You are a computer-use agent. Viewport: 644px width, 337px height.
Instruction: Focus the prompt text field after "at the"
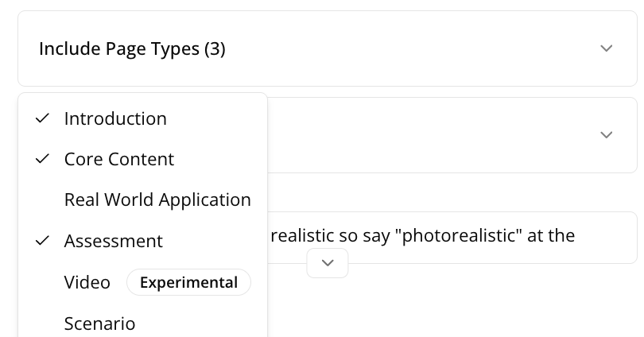pyautogui.click(x=604, y=236)
